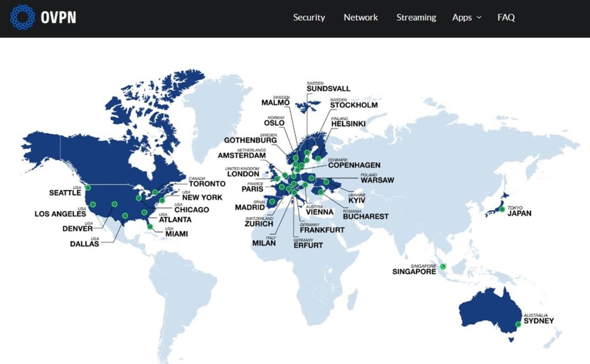Select the green Warsaw server marker

click(311, 178)
